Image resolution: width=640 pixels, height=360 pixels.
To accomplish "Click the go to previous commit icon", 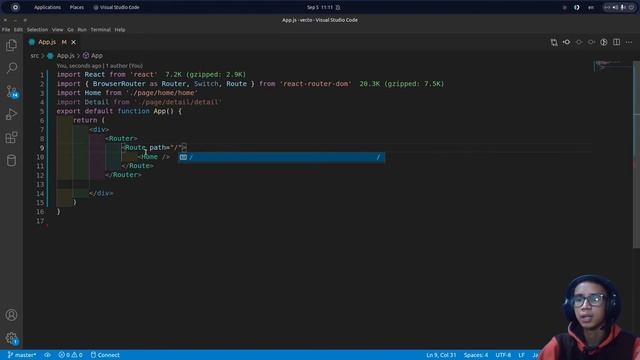I will coord(567,42).
